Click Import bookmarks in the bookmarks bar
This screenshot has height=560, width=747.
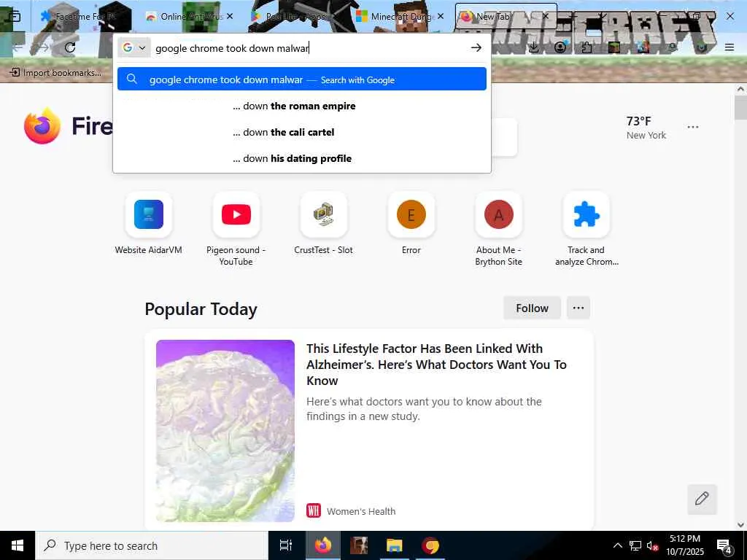(55, 72)
